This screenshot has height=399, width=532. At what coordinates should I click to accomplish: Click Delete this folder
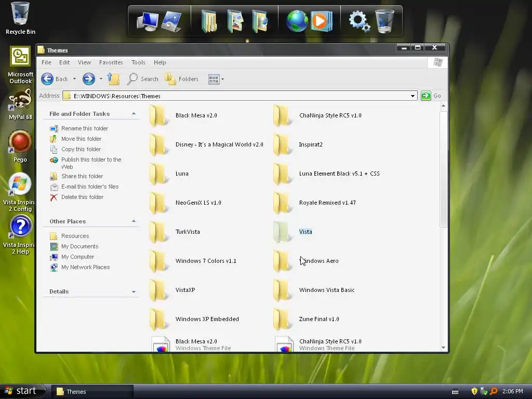pyautogui.click(x=77, y=197)
